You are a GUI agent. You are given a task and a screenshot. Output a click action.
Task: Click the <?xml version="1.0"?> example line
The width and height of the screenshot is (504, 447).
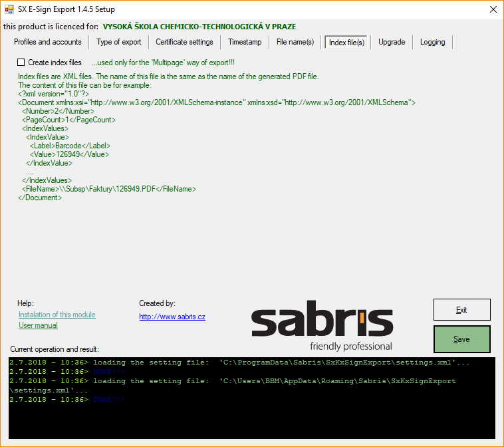[54, 94]
